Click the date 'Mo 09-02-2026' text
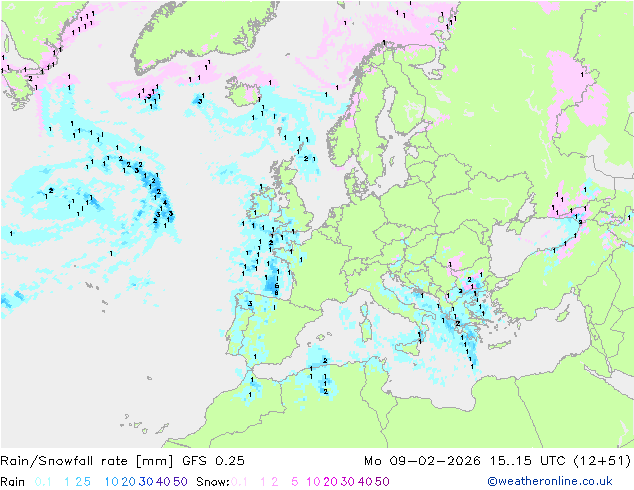 (422, 461)
